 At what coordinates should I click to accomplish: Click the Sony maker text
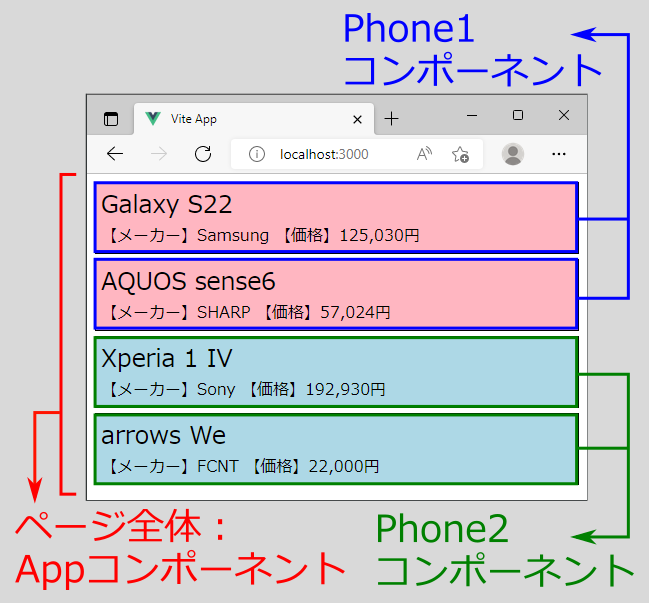click(216, 389)
